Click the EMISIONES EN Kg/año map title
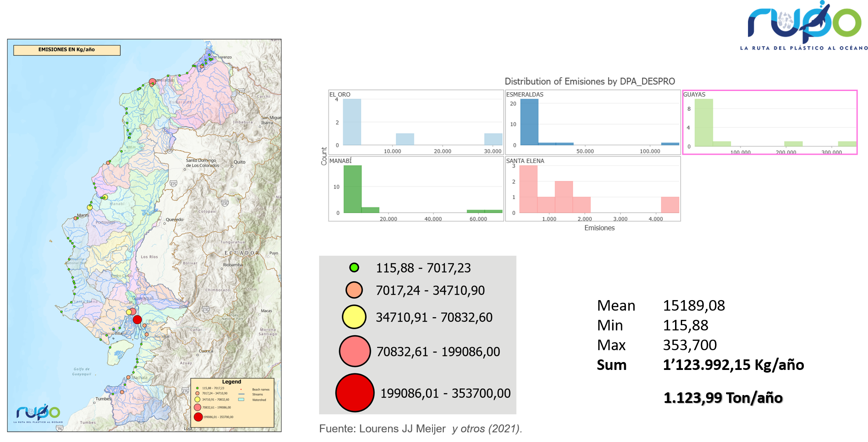Viewport: 868px width, 442px height. [x=67, y=50]
